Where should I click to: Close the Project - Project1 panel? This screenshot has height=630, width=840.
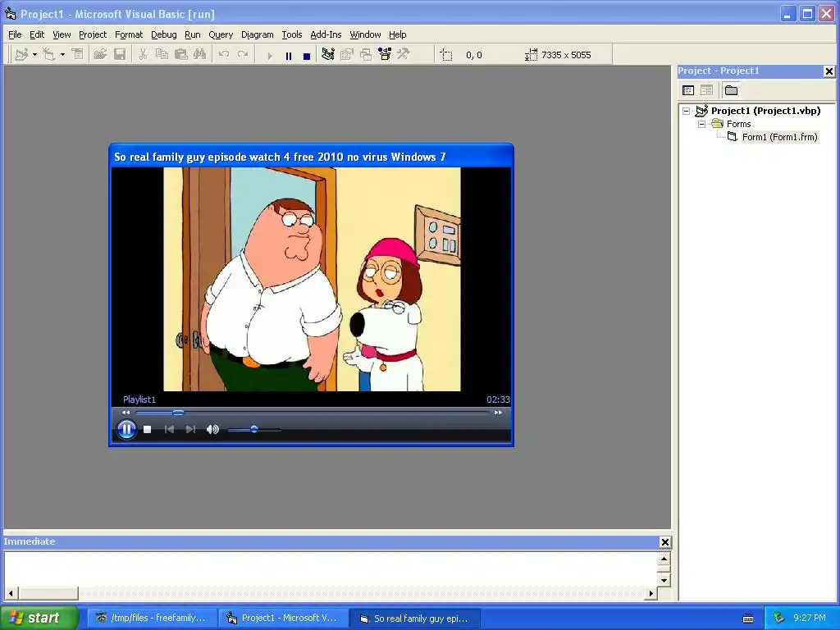coord(829,71)
